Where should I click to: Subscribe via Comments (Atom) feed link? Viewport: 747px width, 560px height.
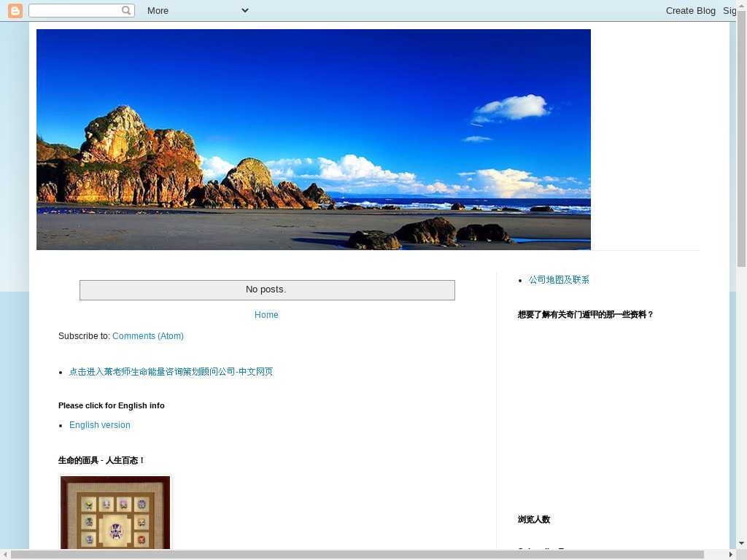(148, 336)
